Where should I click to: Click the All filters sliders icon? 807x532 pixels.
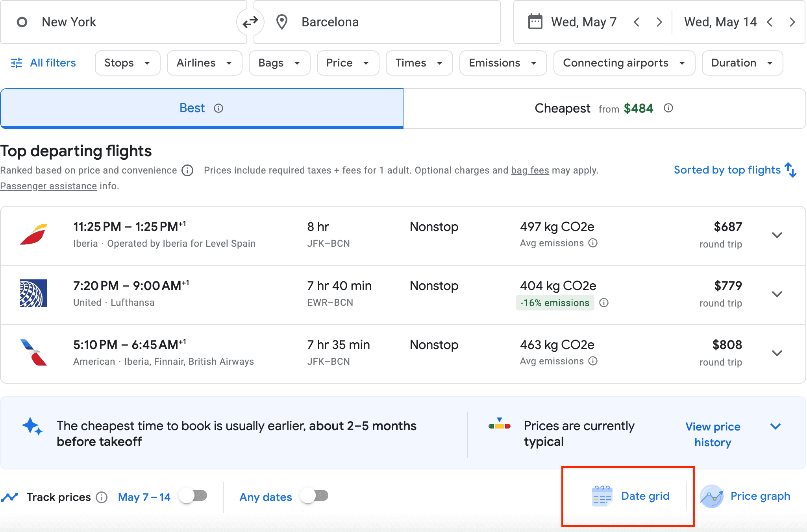(17, 63)
